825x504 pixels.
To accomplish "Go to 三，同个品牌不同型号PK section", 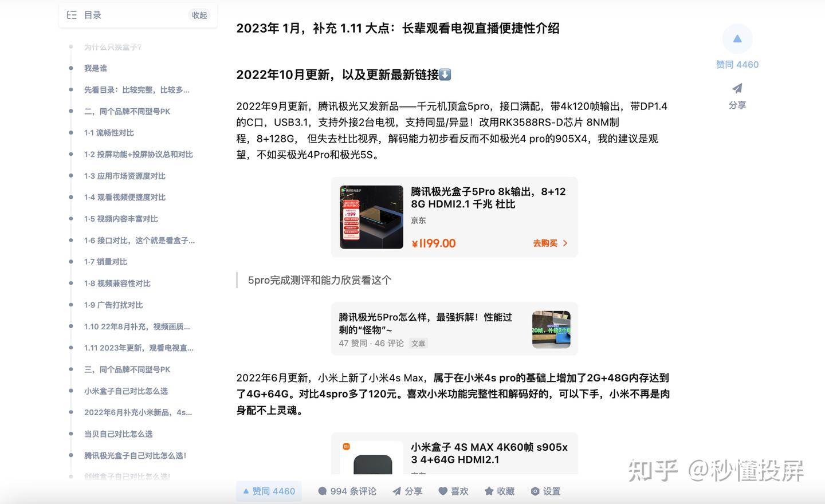I will (127, 369).
